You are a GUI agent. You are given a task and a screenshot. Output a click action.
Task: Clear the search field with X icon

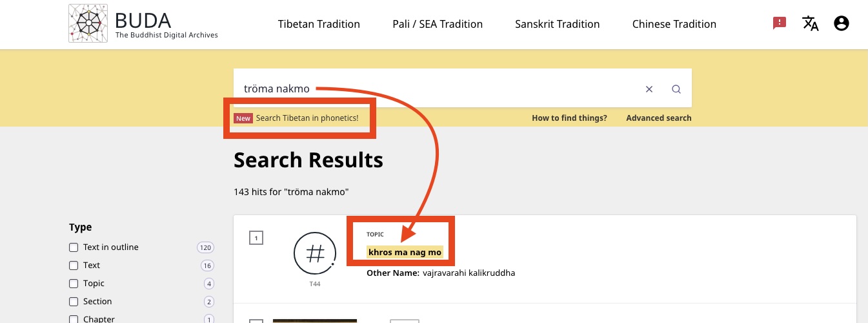(x=649, y=89)
